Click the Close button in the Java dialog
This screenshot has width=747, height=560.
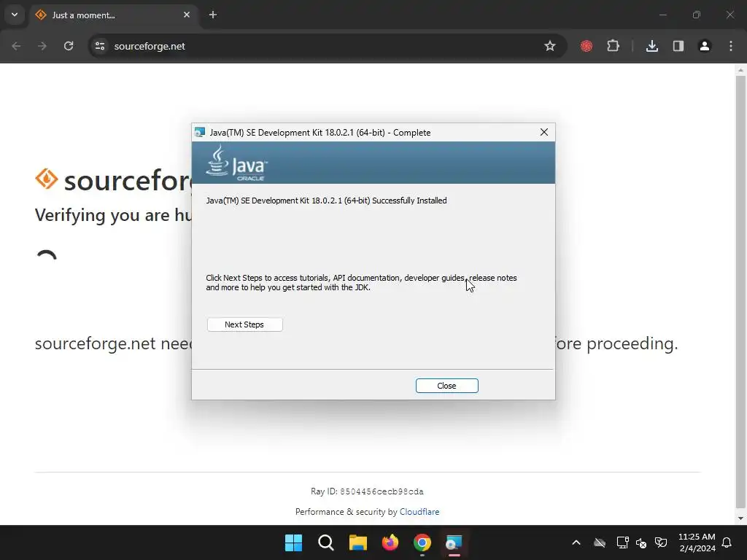coord(446,386)
